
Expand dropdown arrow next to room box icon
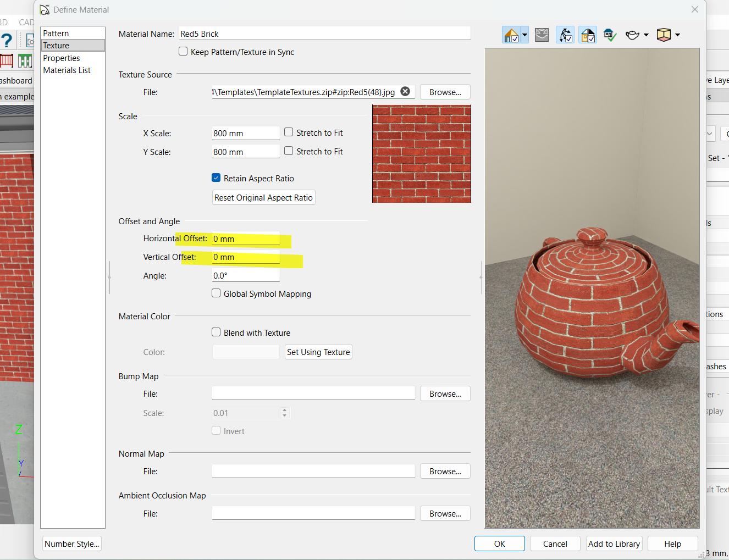click(x=677, y=35)
